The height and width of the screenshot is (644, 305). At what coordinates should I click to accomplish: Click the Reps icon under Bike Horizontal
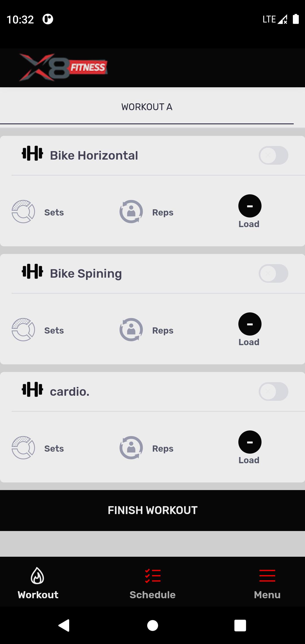[x=131, y=212]
